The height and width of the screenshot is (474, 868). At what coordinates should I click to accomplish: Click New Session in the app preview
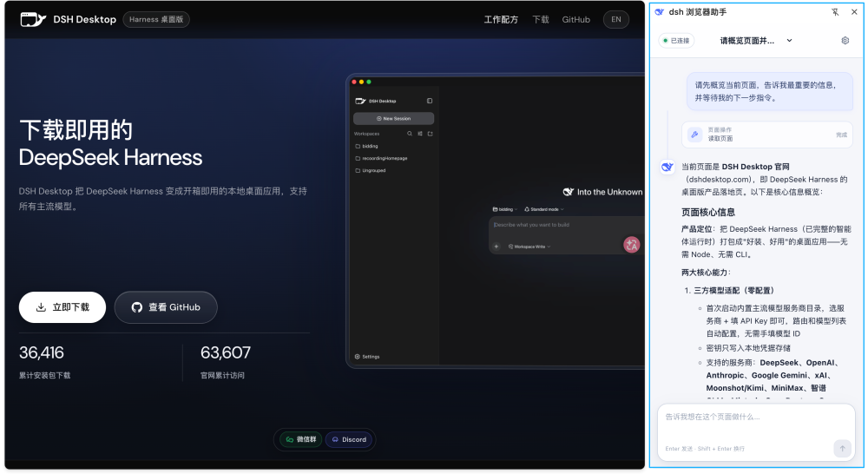(393, 118)
